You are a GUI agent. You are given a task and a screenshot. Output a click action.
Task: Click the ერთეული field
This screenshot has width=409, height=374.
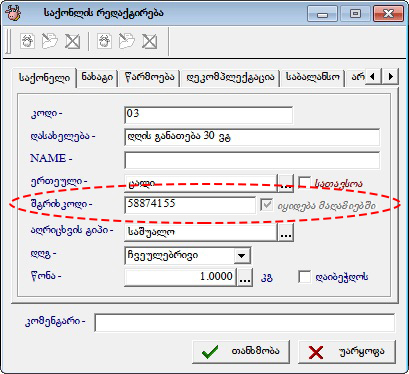pyautogui.click(x=201, y=184)
